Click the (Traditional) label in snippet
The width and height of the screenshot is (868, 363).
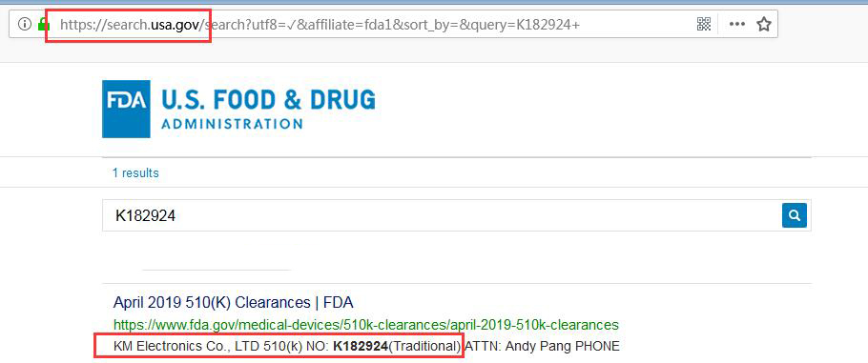point(424,347)
